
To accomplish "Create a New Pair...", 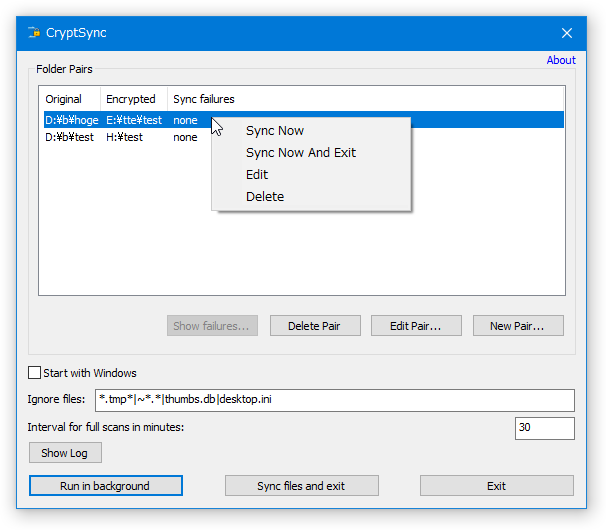I will pos(518,325).
